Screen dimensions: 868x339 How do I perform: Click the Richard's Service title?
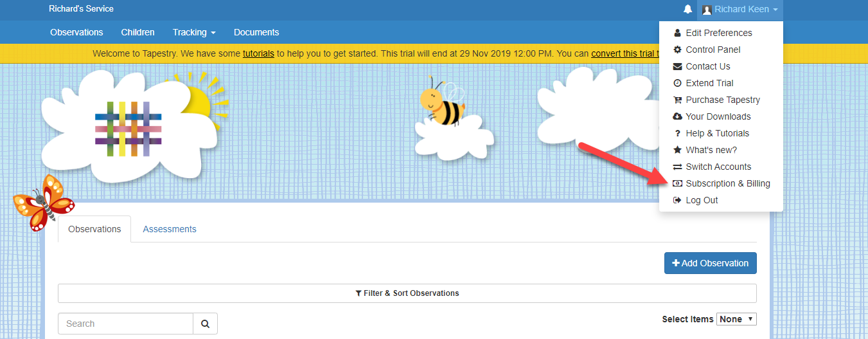[81, 9]
